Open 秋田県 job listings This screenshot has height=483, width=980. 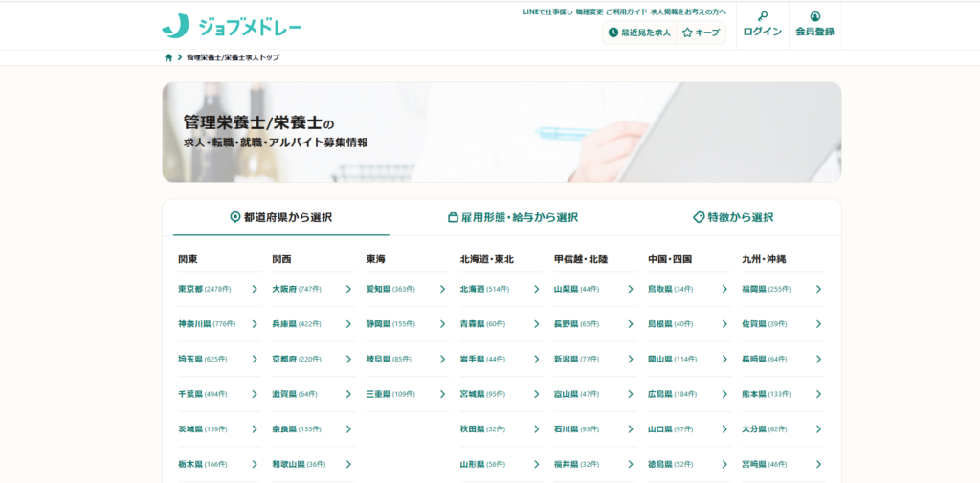click(501, 429)
